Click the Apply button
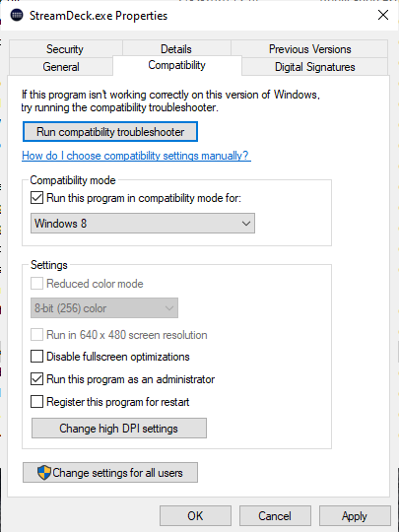Screen dimensions: 399x532 (355, 515)
